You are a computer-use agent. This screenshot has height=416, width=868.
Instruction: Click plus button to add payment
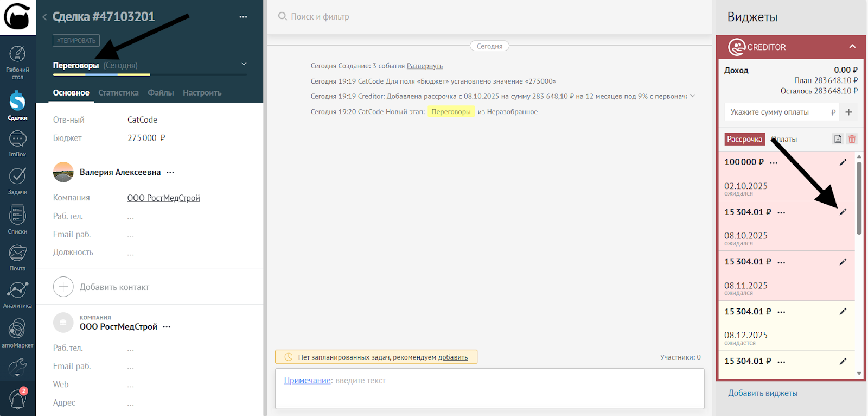(848, 112)
